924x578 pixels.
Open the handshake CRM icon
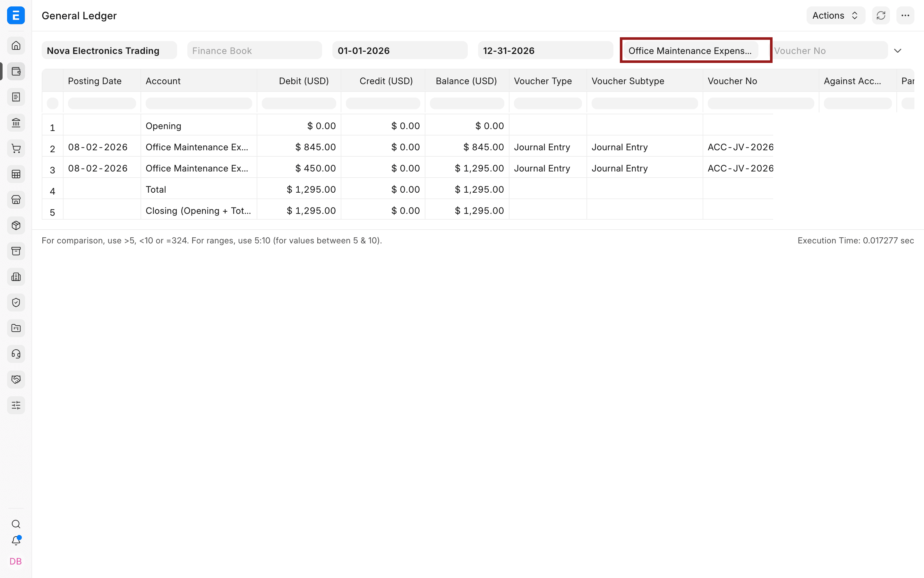(x=16, y=380)
